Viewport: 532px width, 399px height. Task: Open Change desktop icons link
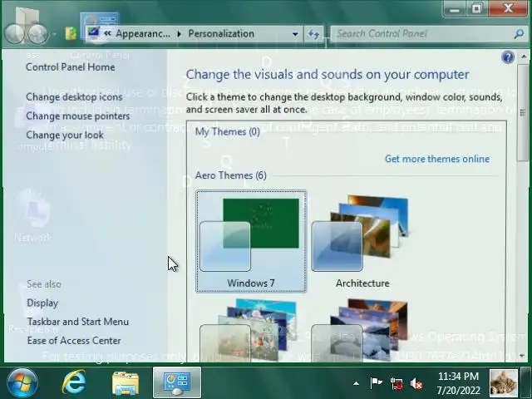74,97
